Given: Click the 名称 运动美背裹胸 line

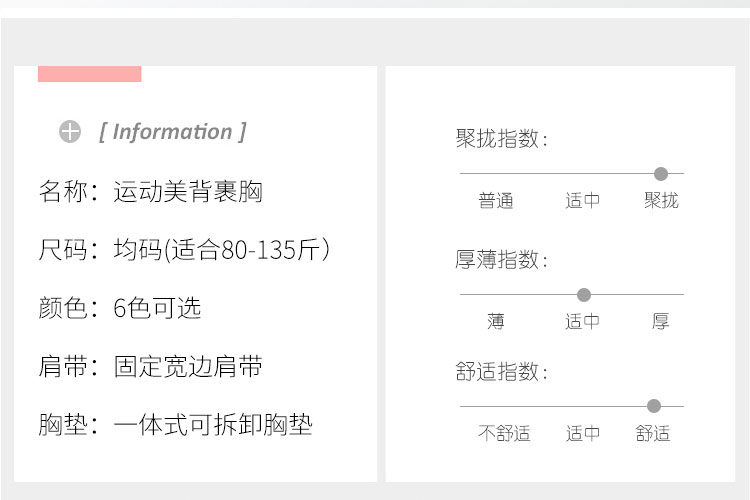Looking at the screenshot, I should click(x=151, y=191).
